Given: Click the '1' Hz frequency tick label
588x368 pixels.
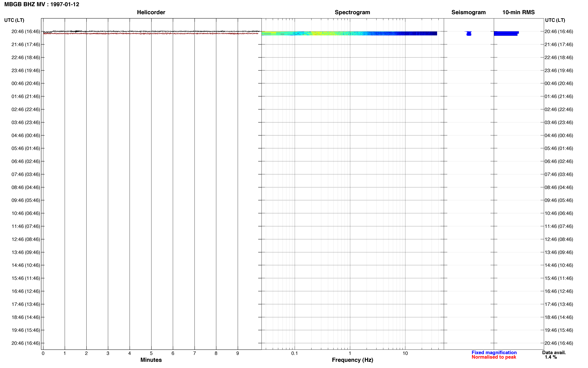Looking at the screenshot, I should [350, 353].
